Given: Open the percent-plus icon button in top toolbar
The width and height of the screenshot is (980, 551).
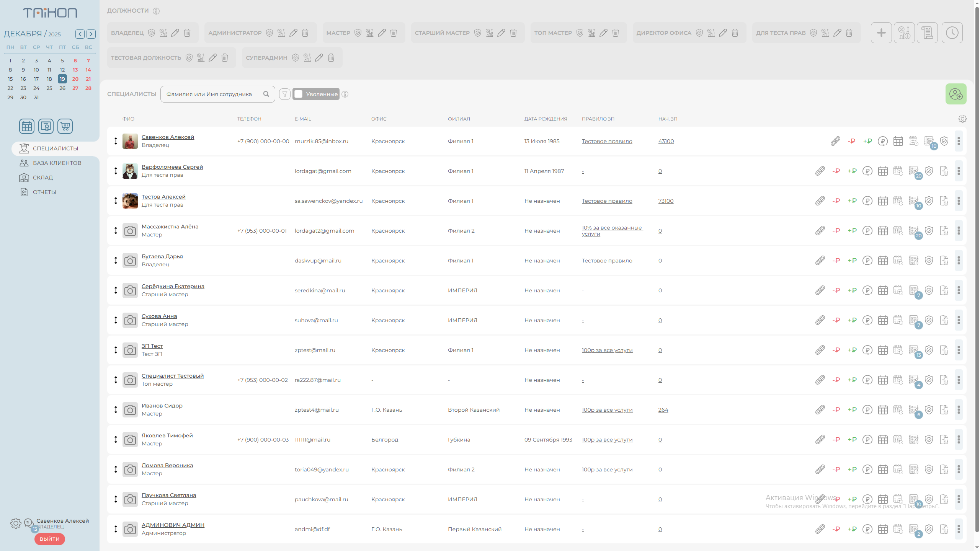Looking at the screenshot, I should pos(904,33).
